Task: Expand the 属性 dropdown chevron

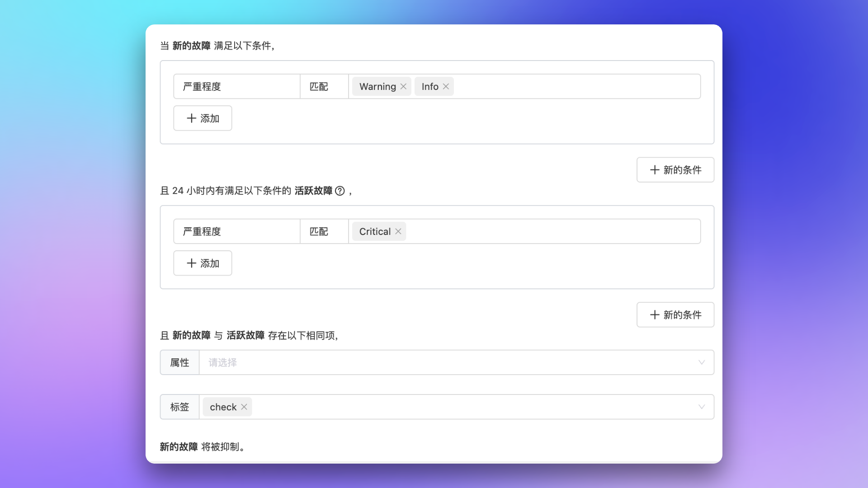Action: [701, 362]
